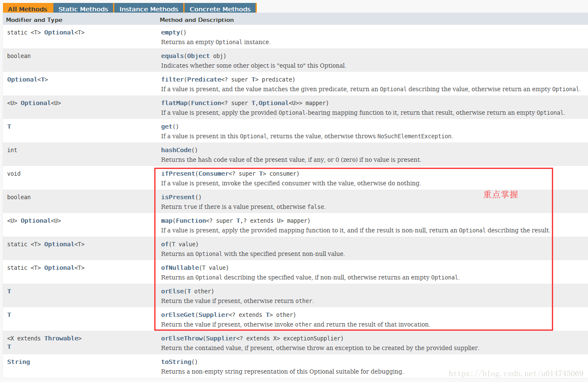Click 'Returns a non-empty string representation' description
This screenshot has height=382, width=588.
click(x=282, y=371)
